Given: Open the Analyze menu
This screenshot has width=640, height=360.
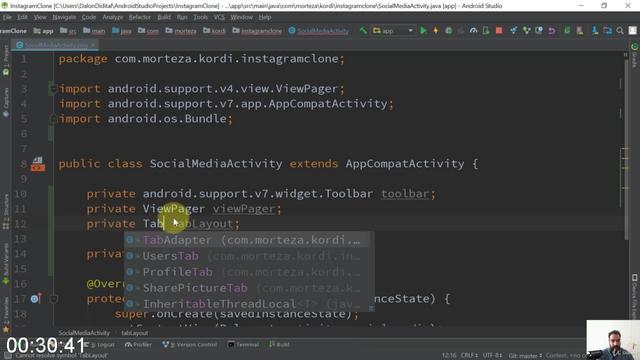Looking at the screenshot, I should coord(113,17).
